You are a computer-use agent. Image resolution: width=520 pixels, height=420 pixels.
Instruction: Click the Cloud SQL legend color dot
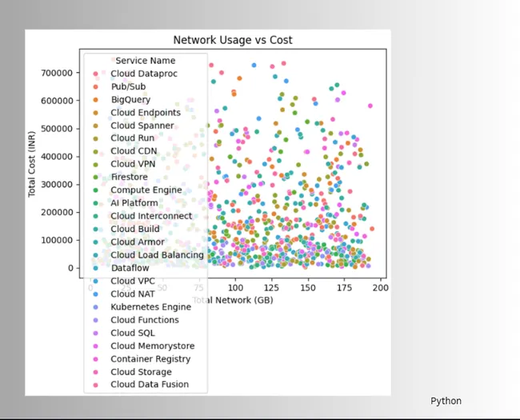(x=95, y=333)
